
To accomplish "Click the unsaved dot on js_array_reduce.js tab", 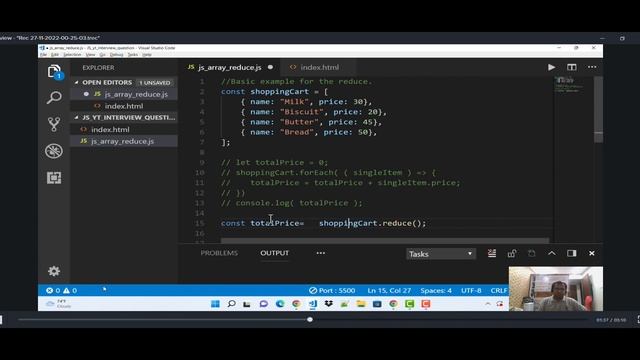I will [x=271, y=67].
